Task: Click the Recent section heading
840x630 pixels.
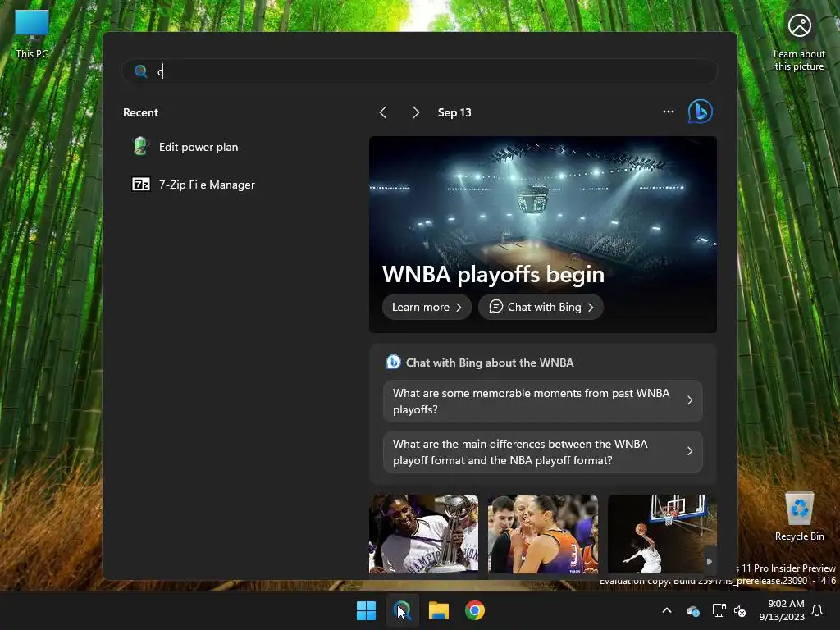Action: (x=140, y=112)
